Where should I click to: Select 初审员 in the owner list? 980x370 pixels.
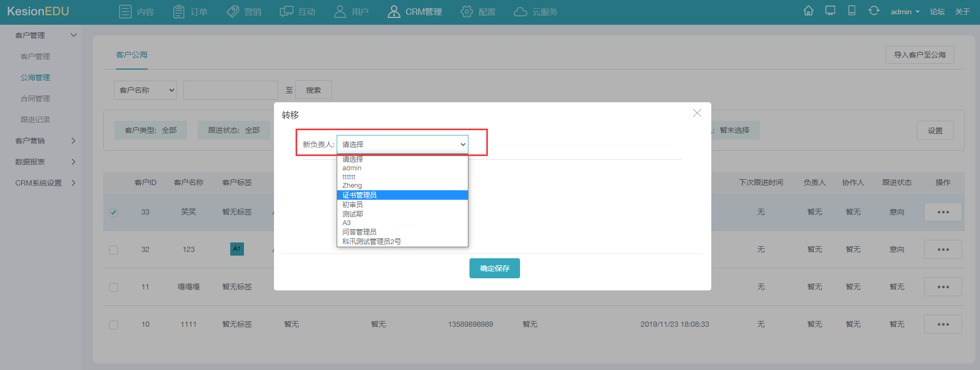coord(403,205)
